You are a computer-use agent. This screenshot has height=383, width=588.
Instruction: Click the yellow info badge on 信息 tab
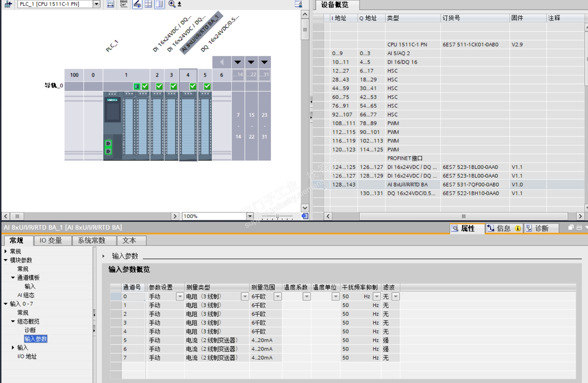518,228
